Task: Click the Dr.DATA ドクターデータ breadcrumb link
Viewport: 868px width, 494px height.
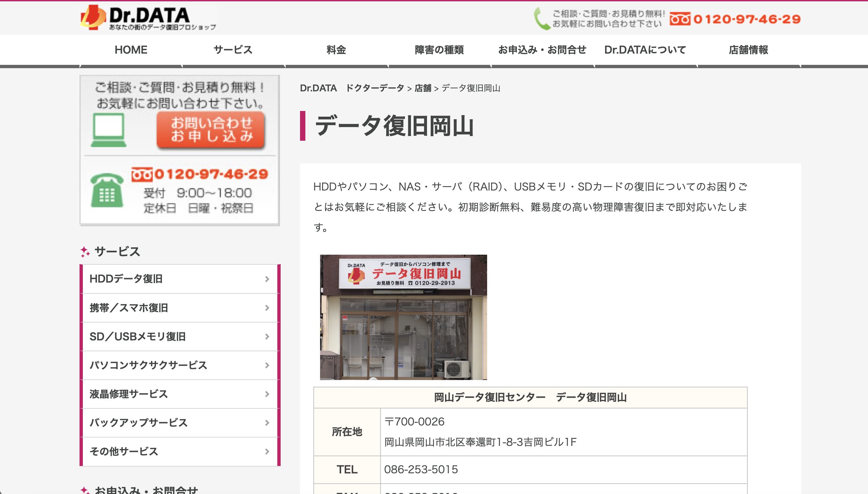Action: (351, 88)
